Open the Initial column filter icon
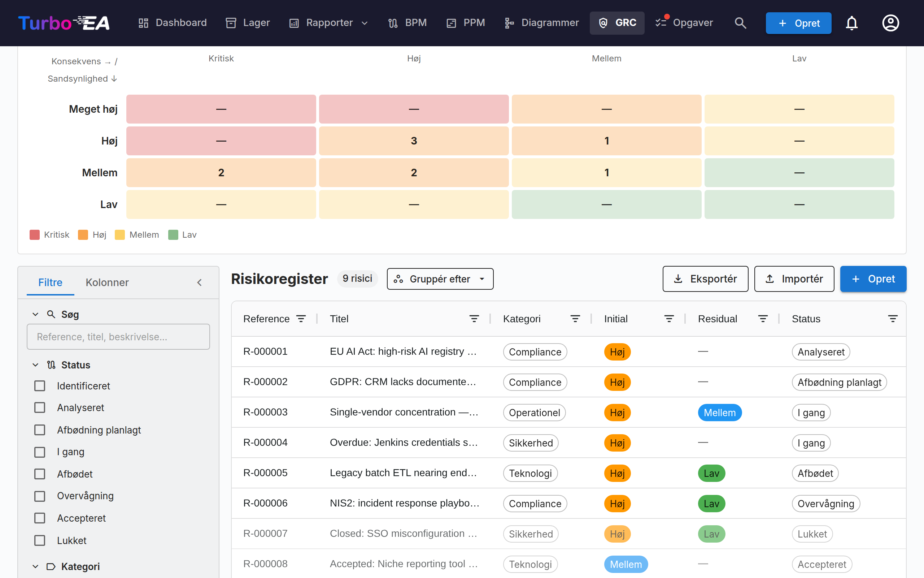Viewport: 924px width, 578px height. [x=669, y=319]
